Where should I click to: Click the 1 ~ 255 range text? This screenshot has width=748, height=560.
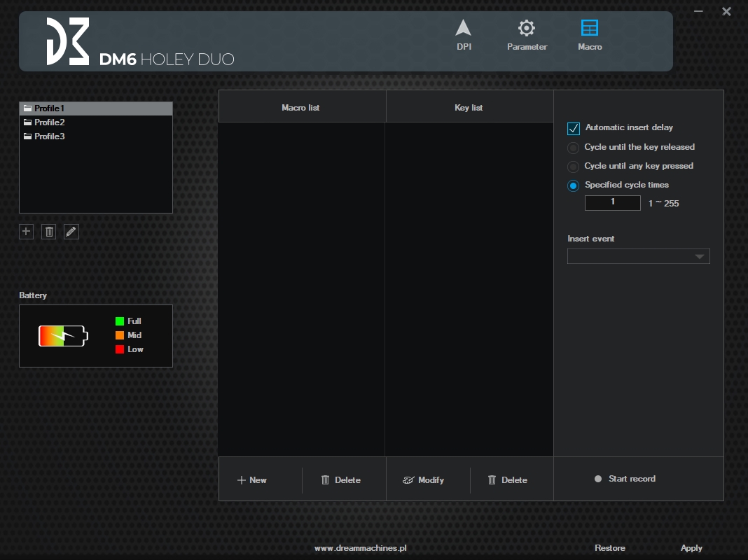coord(663,203)
